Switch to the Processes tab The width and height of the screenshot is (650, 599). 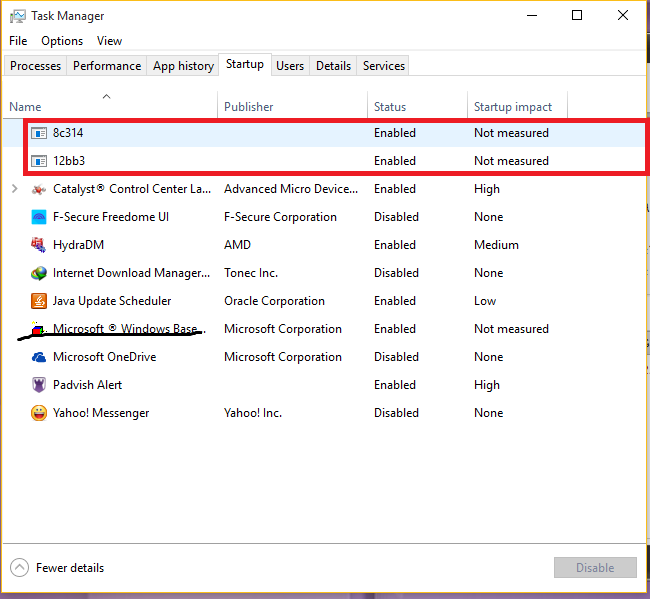pos(35,66)
